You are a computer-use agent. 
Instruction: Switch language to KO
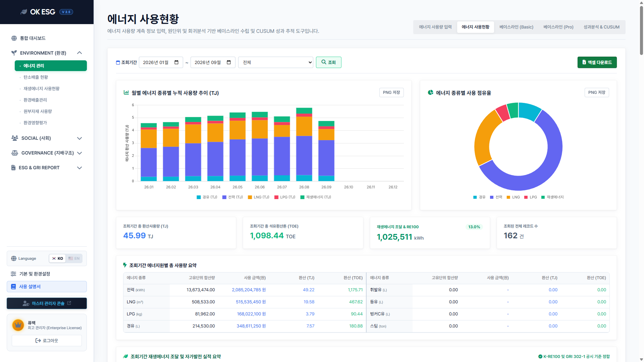click(x=57, y=258)
